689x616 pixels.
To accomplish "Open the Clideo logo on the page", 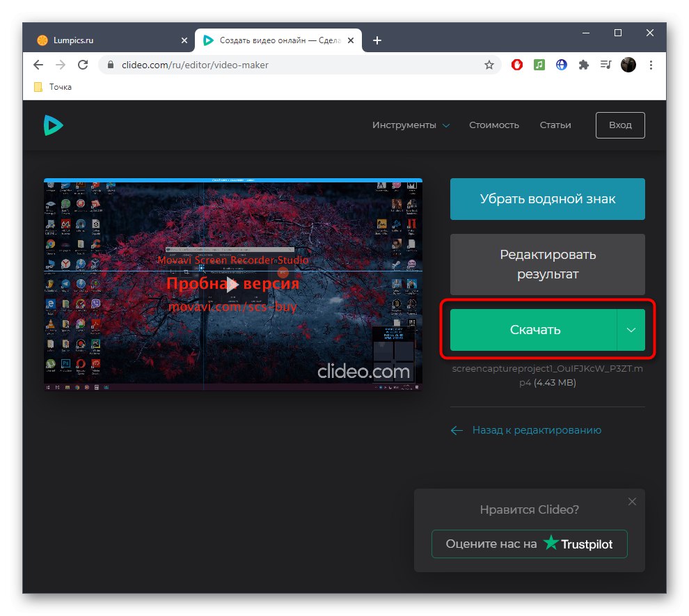I will tap(54, 125).
